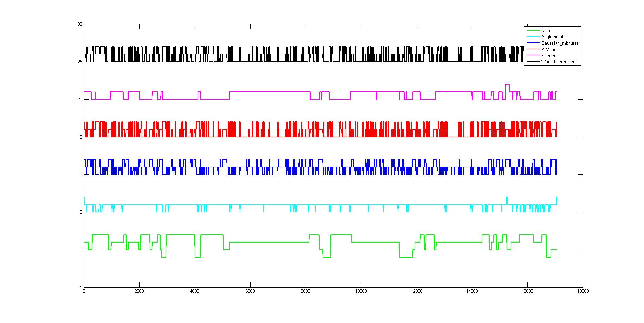Select the Ward_hierarchical legend entry text
The image size is (644, 323).
coord(558,62)
